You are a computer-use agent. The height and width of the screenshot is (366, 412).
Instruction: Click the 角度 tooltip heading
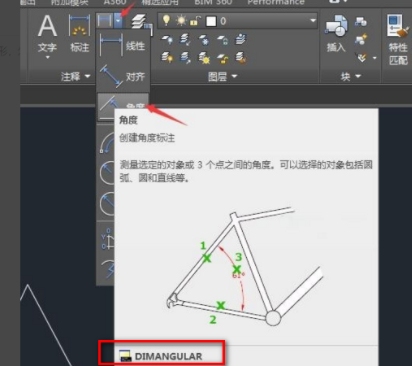[128, 120]
